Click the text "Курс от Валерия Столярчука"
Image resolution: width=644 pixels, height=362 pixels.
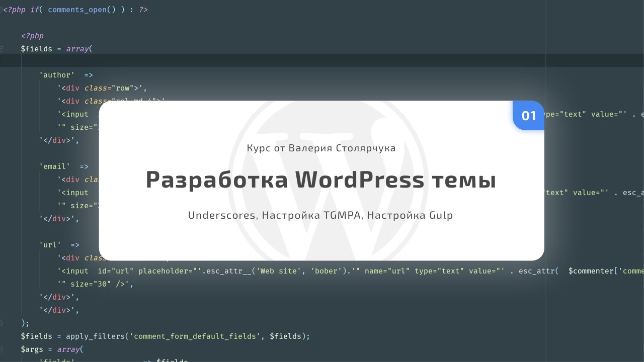point(321,148)
